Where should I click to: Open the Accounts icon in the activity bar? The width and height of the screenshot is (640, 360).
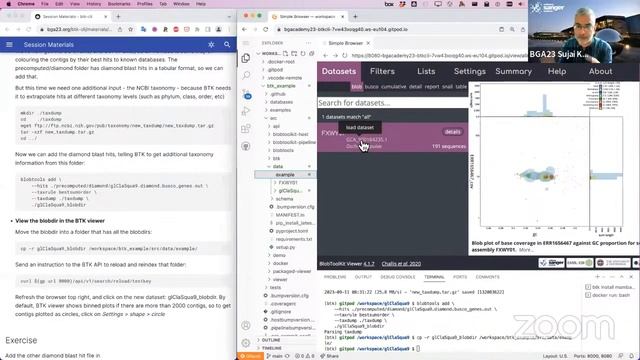246,326
